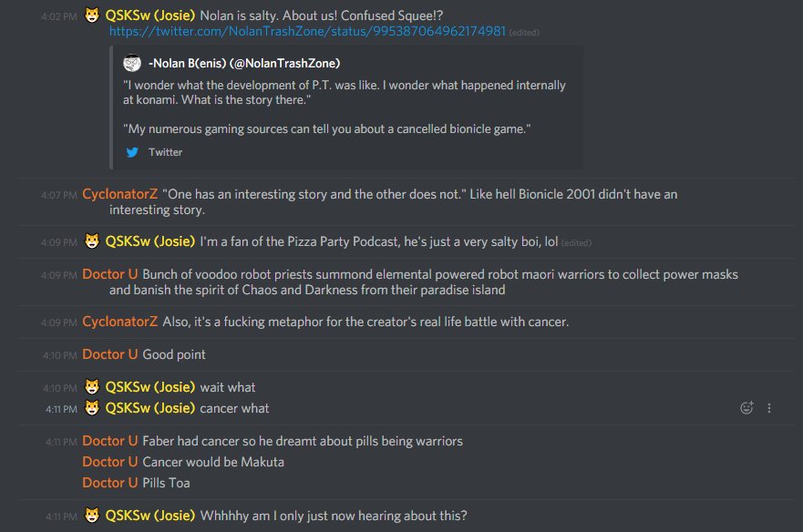The width and height of the screenshot is (803, 532).
Task: Click Doctor U name on 'Cancer would be Makuta'
Action: pos(110,462)
